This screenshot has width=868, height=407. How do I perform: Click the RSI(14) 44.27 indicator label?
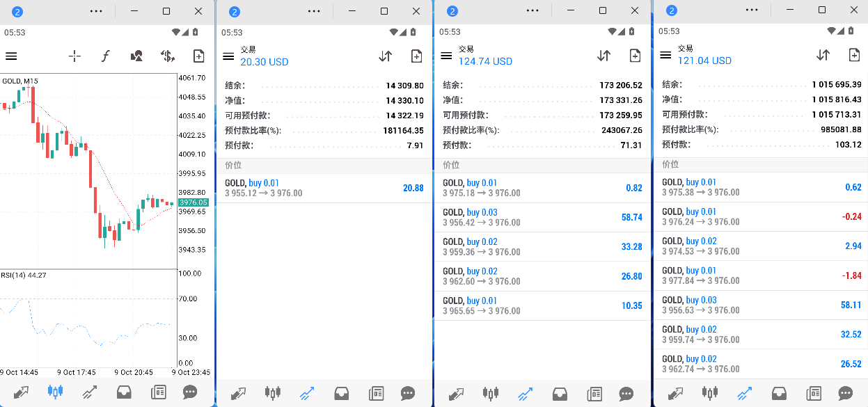pyautogui.click(x=24, y=276)
